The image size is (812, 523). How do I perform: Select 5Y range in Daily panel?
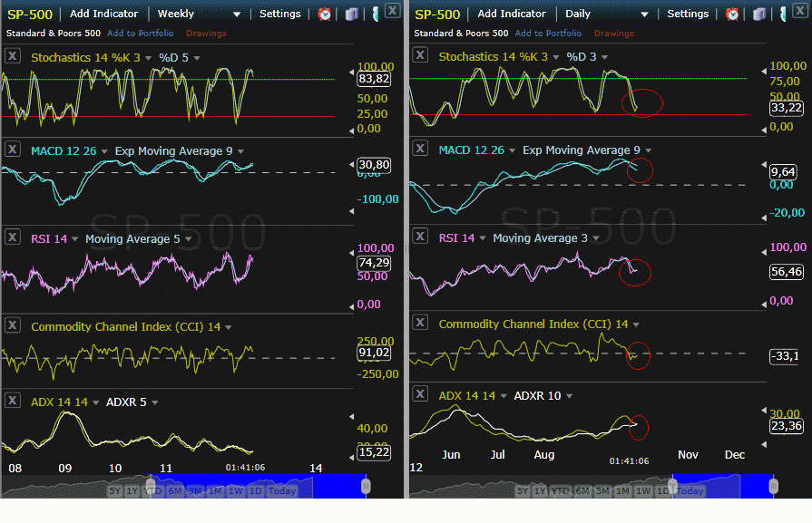point(523,491)
